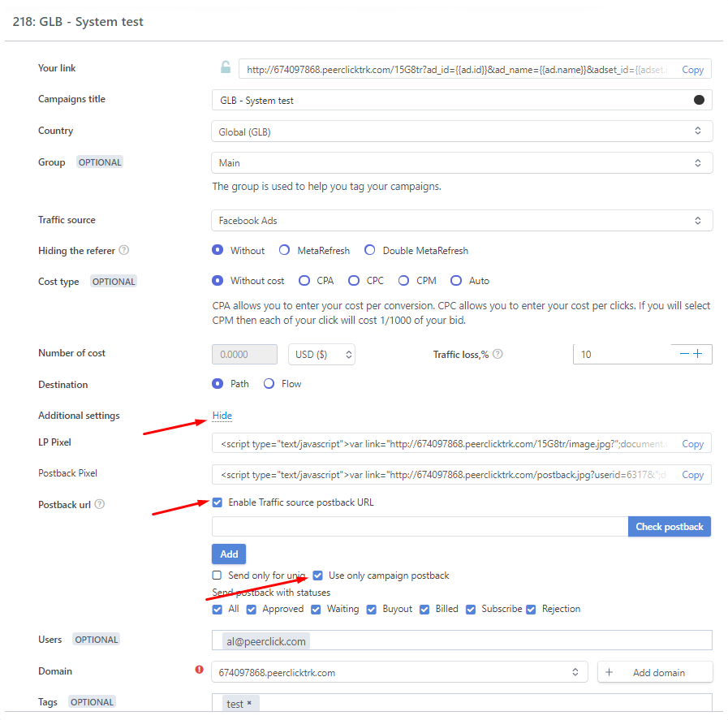Viewport: 728px width, 720px height.
Task: Click the empty postback URL input
Action: pyautogui.click(x=420, y=527)
